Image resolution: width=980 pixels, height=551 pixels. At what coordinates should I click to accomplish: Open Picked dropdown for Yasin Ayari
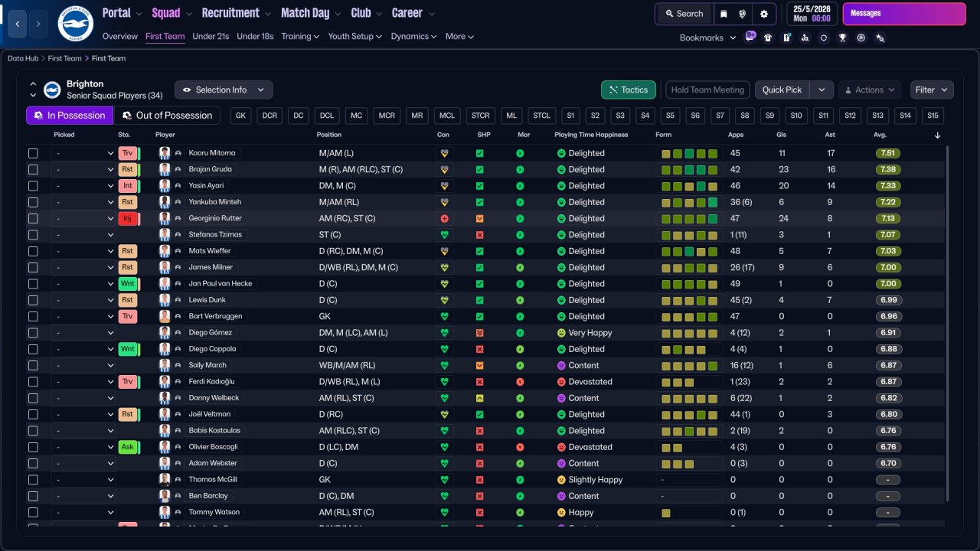click(83, 186)
